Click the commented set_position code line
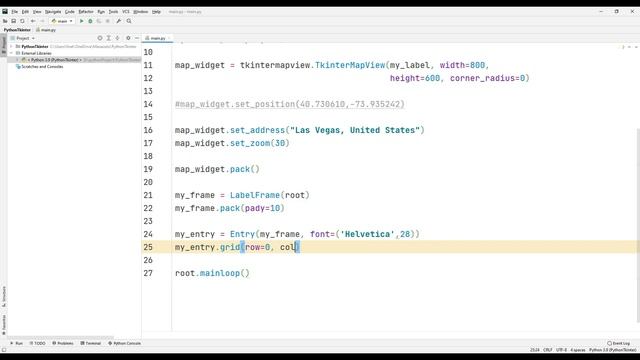Image resolution: width=640 pixels, height=360 pixels. [x=290, y=104]
